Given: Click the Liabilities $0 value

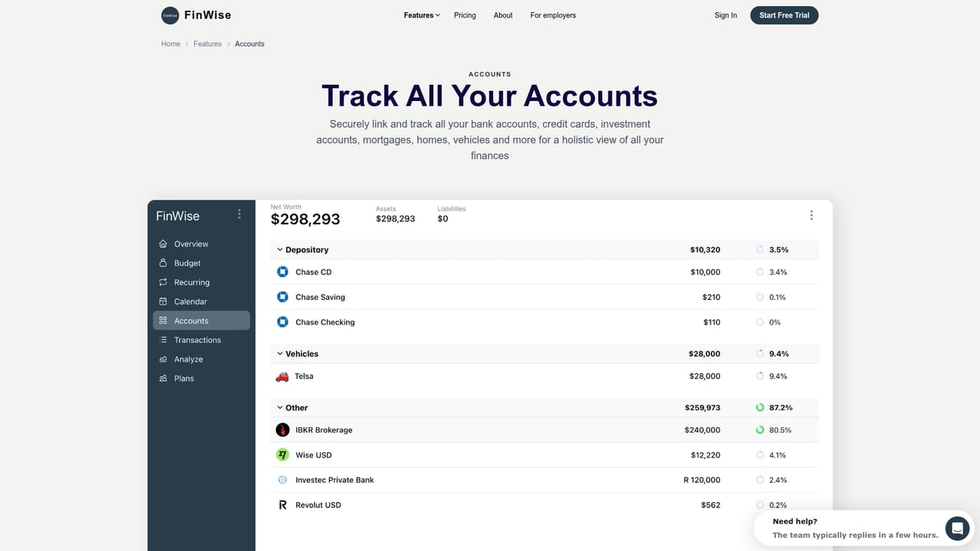Looking at the screenshot, I should pos(443,219).
